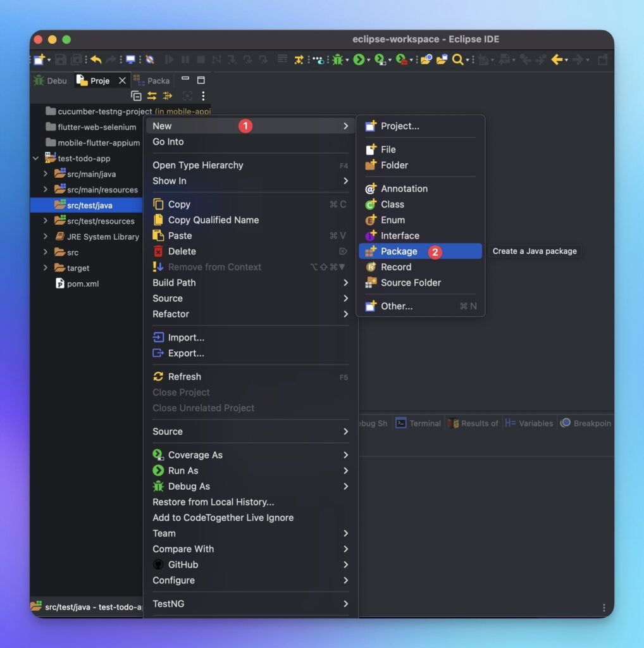The image size is (644, 648).
Task: Select Delete in context menu
Action: [251, 251]
